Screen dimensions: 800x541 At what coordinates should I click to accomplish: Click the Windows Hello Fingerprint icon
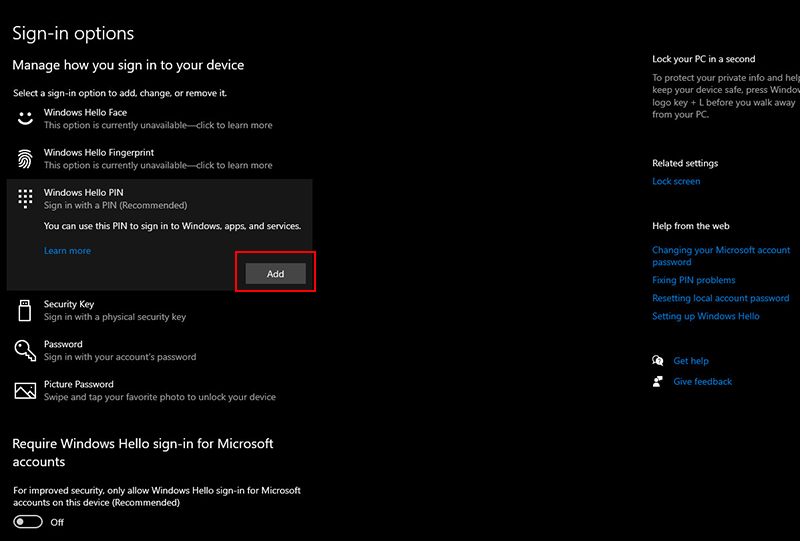tap(25, 159)
